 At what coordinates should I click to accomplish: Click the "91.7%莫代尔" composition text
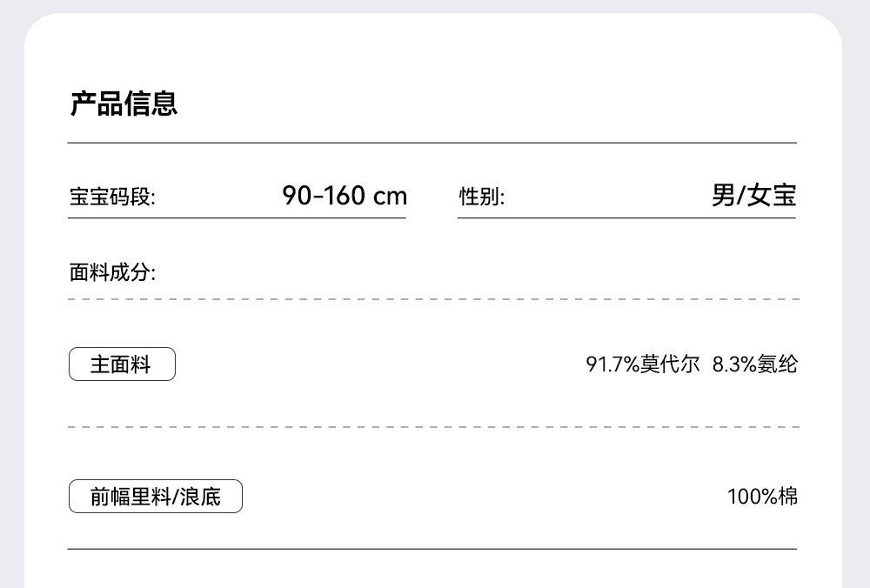point(643,364)
